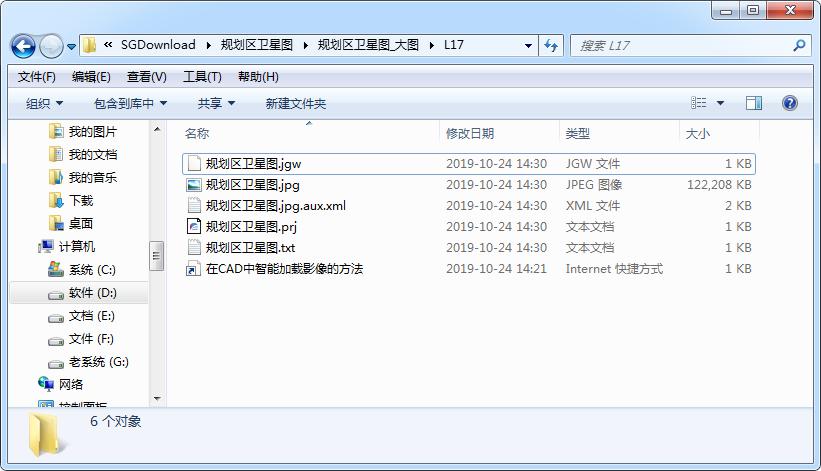Click the navigation pane vertical scrollbar thumb
This screenshot has height=471, width=821.
coord(157,255)
